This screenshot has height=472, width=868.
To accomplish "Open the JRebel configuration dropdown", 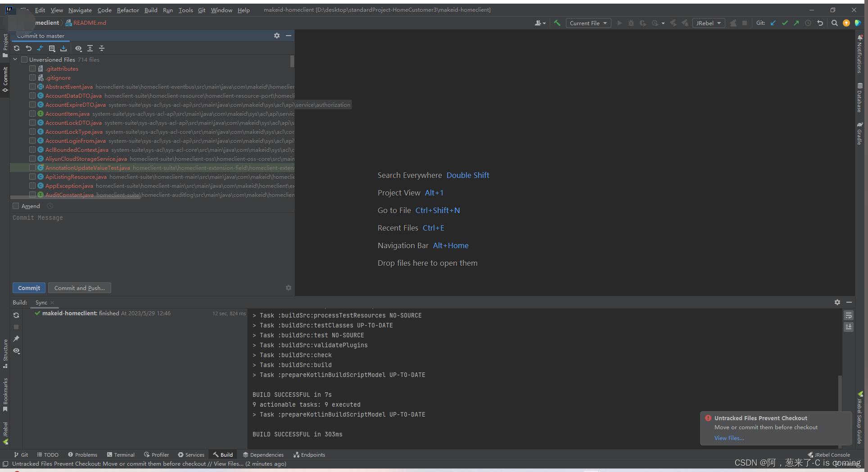I will tap(709, 23).
